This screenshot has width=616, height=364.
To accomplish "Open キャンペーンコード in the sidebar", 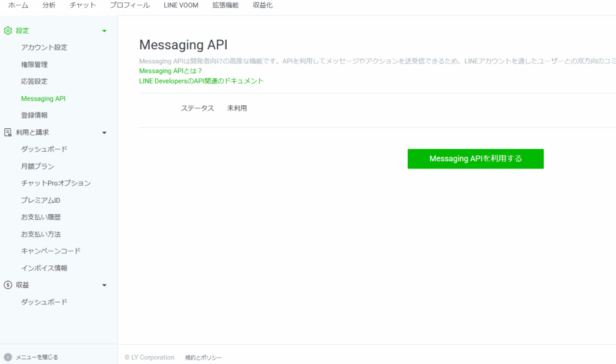I will pyautogui.click(x=51, y=251).
